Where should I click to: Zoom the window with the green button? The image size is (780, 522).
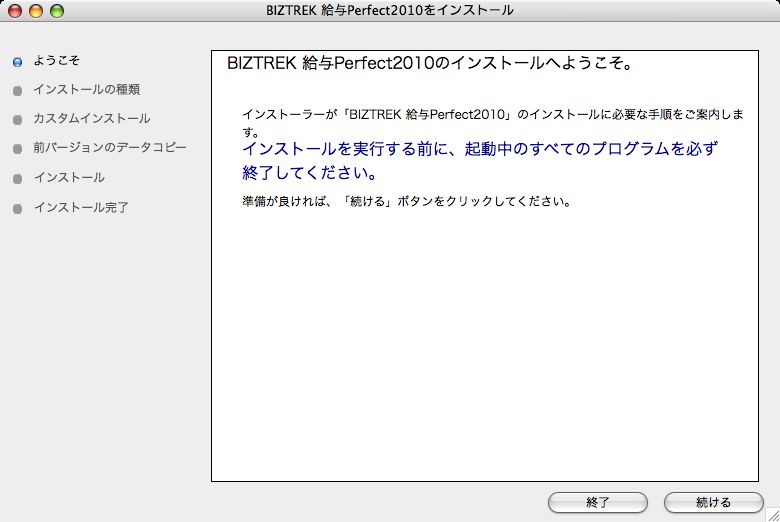point(57,10)
